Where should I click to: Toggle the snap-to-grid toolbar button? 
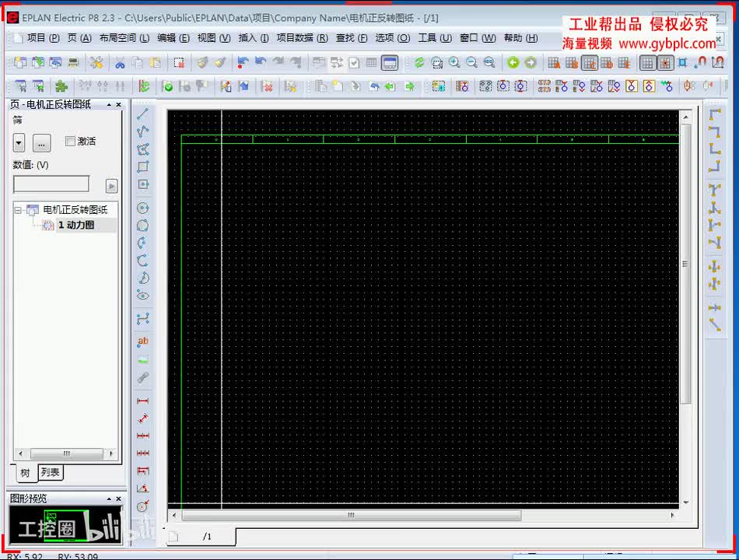(665, 62)
